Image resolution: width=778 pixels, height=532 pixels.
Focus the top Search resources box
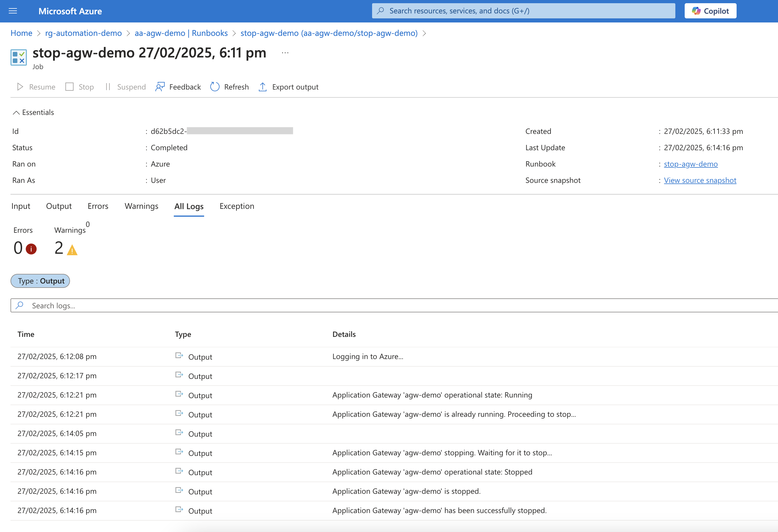523,11
